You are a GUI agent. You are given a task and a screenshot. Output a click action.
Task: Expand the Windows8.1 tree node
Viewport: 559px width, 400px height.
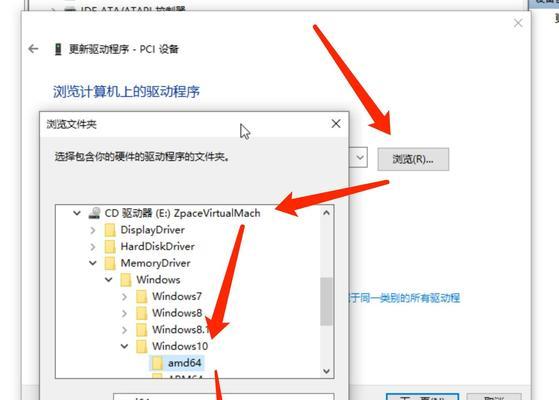tap(124, 330)
